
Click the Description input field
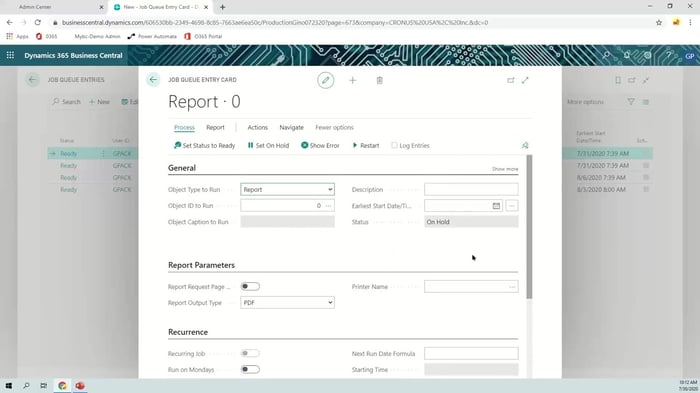coord(471,189)
